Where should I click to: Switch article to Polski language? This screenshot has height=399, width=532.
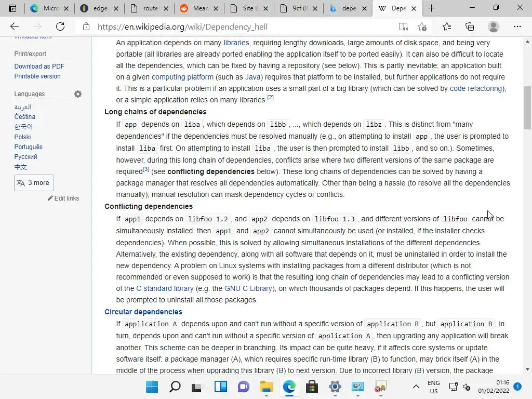coord(22,137)
